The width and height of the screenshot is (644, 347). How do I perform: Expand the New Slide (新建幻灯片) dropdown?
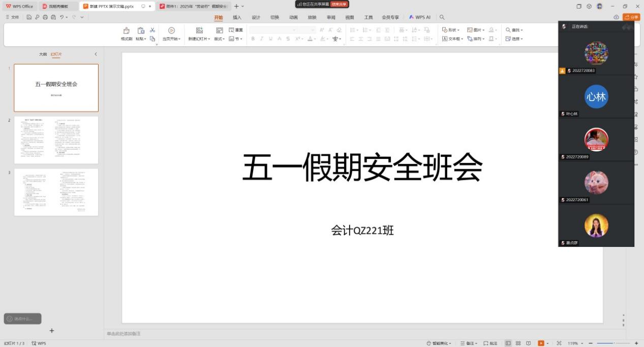199,39
